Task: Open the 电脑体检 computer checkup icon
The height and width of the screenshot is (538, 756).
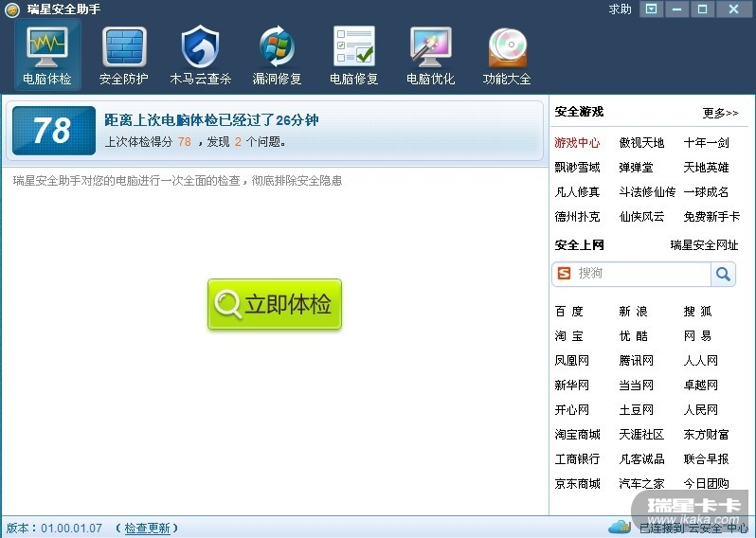Action: [x=47, y=55]
